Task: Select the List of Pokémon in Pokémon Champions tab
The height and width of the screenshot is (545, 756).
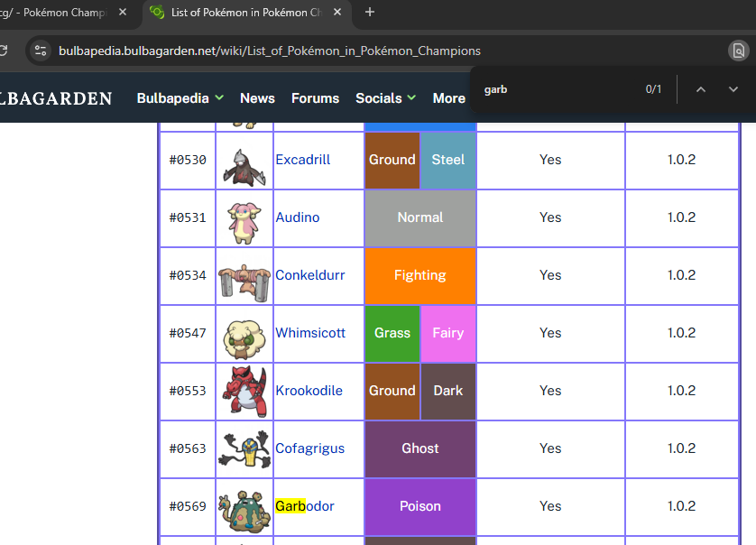Action: [x=247, y=13]
